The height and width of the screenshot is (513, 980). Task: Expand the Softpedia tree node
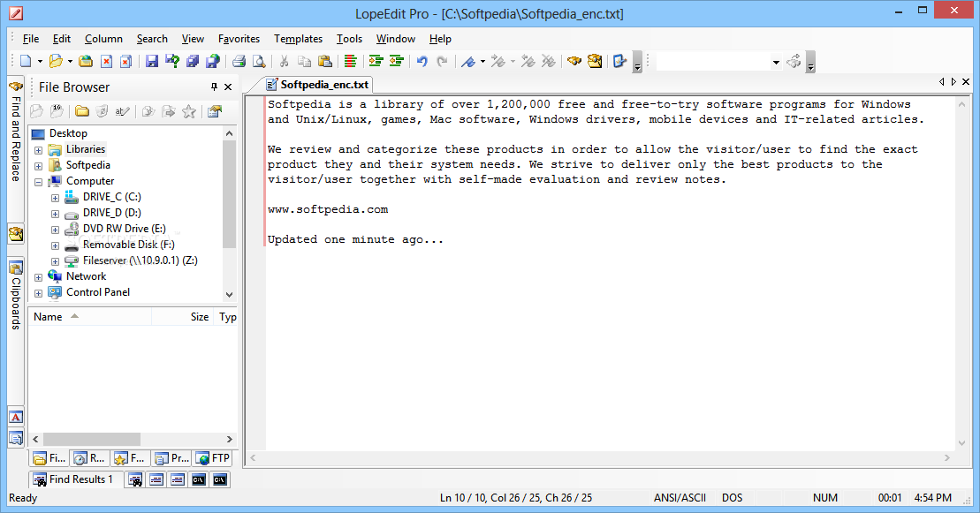[39, 166]
